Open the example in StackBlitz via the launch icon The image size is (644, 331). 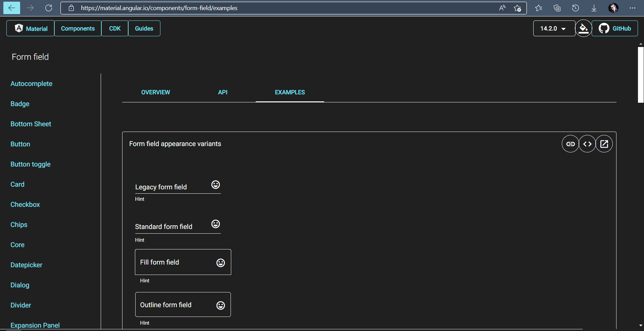click(x=604, y=144)
